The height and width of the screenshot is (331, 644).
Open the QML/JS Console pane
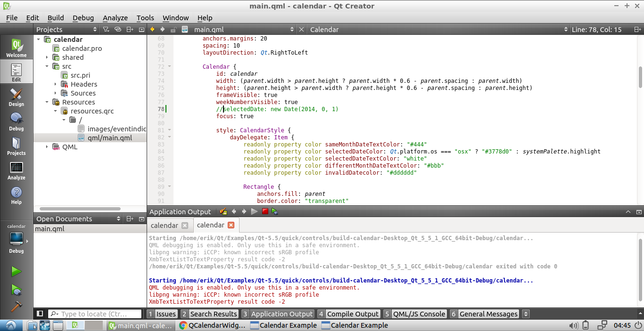pos(419,314)
